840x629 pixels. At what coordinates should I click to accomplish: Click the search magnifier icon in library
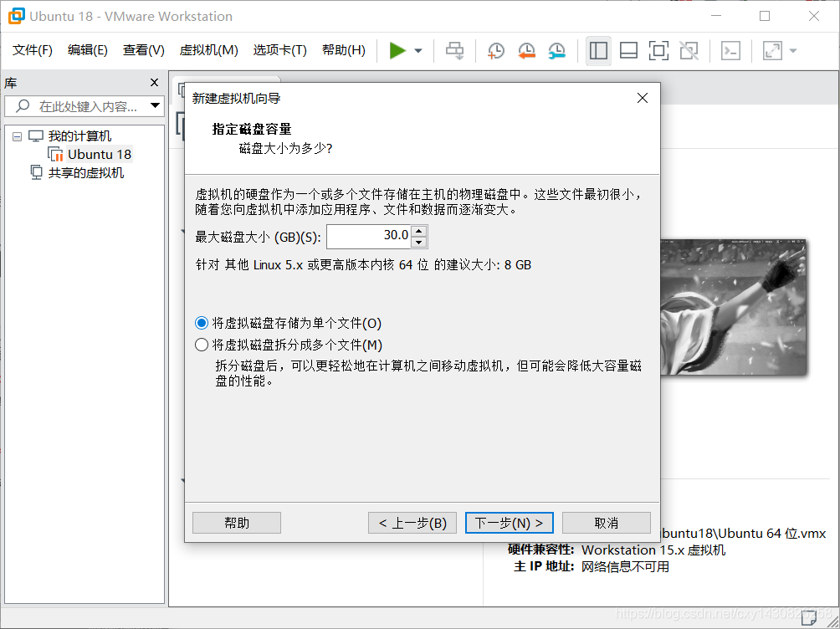click(22, 105)
